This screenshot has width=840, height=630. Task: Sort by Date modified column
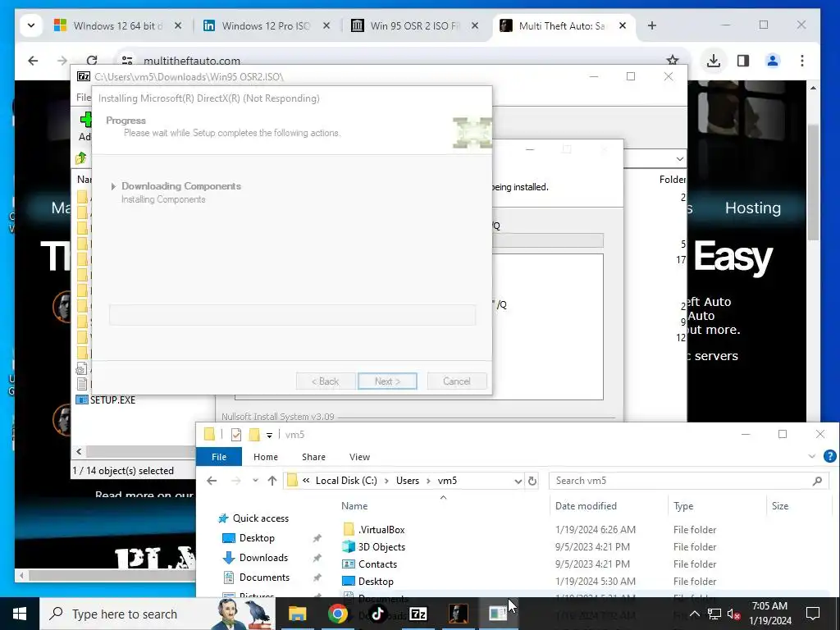click(x=586, y=506)
